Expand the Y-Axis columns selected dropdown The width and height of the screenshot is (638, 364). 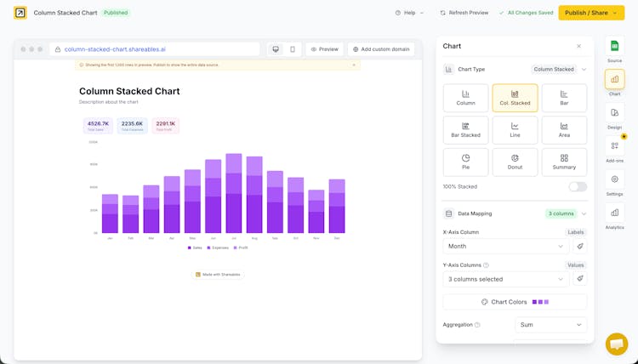pyautogui.click(x=505, y=279)
